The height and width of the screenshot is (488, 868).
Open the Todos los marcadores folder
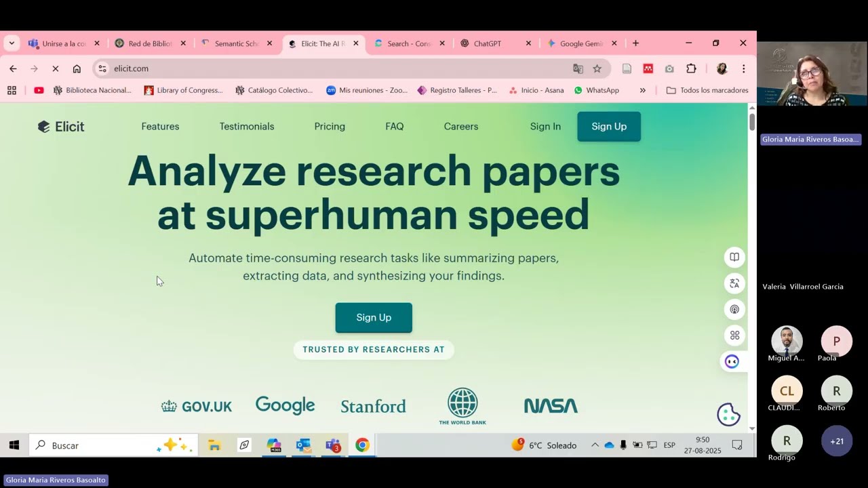coord(707,90)
